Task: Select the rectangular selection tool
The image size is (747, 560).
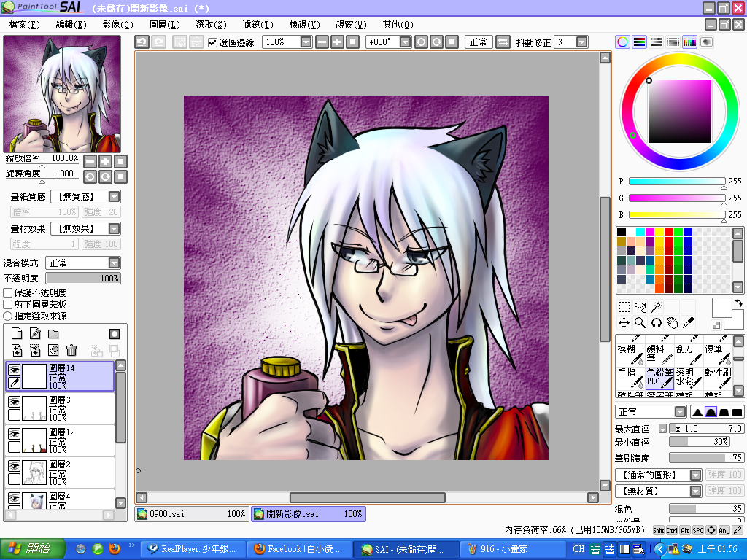Action: point(624,307)
